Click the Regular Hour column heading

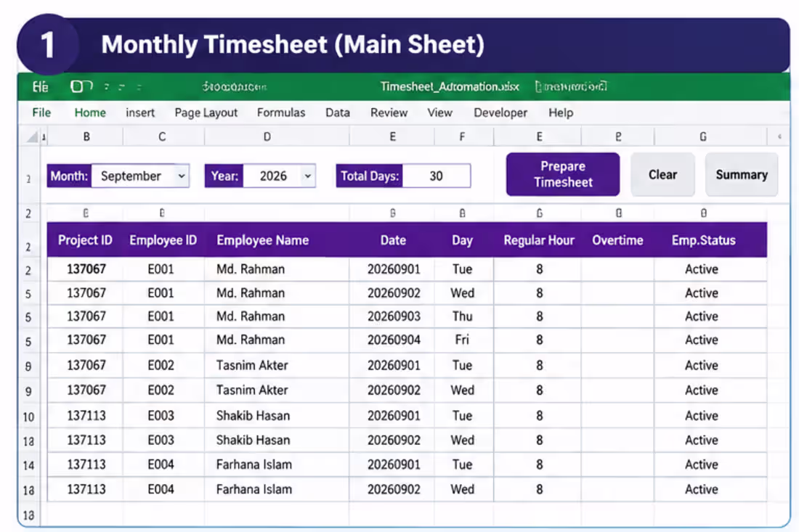tap(539, 240)
